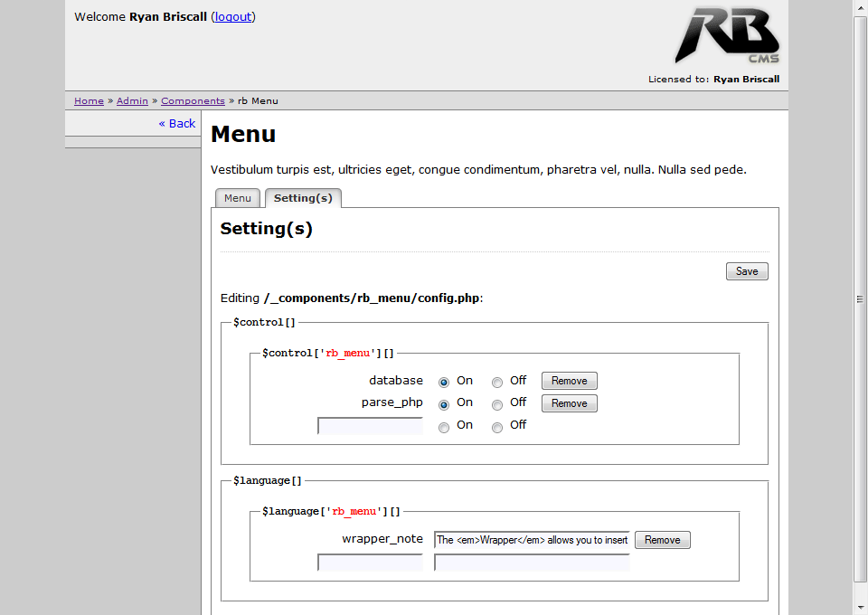Select On for database setting
Viewport: 868px width, 615px height.
444,383
